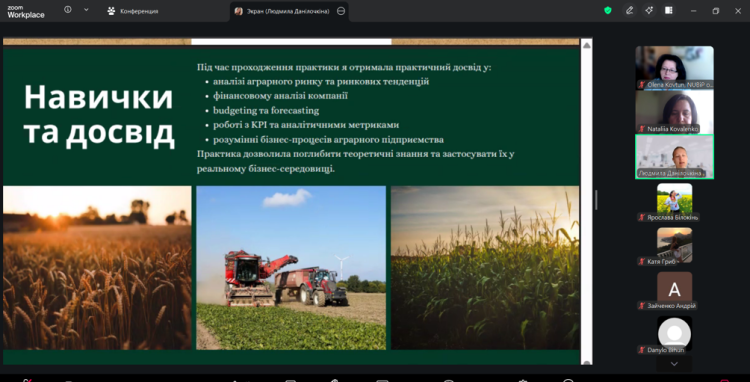750x382 pixels.
Task: Select the Экран (Людмила Данілочкіна) tab
Action: (x=289, y=11)
